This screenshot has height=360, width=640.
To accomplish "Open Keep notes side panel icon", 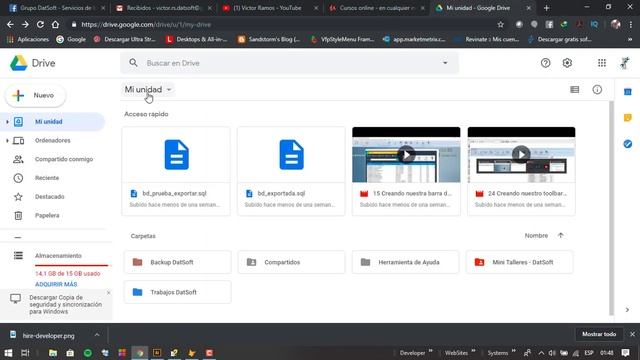I will tap(628, 118).
